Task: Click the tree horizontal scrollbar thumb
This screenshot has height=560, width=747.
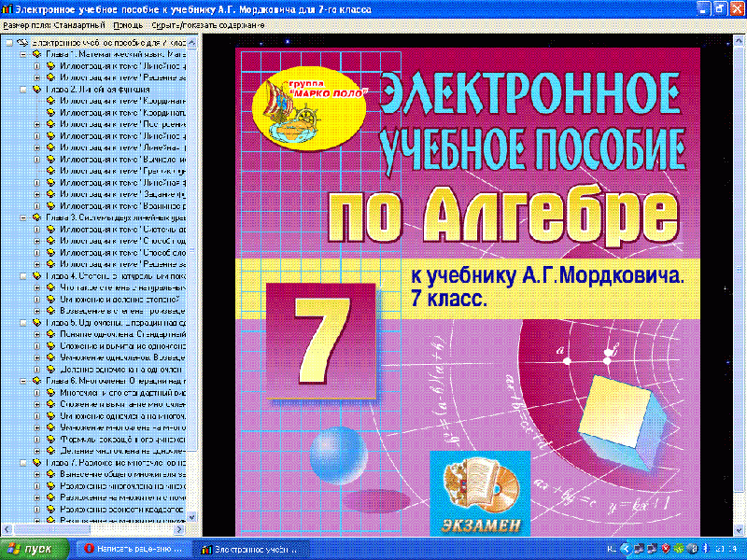Action: [51, 529]
